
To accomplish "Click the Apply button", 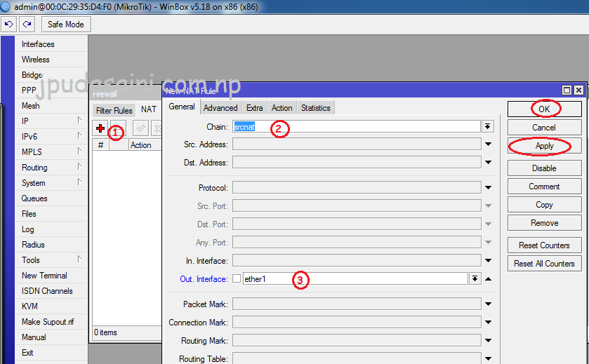I will 544,146.
